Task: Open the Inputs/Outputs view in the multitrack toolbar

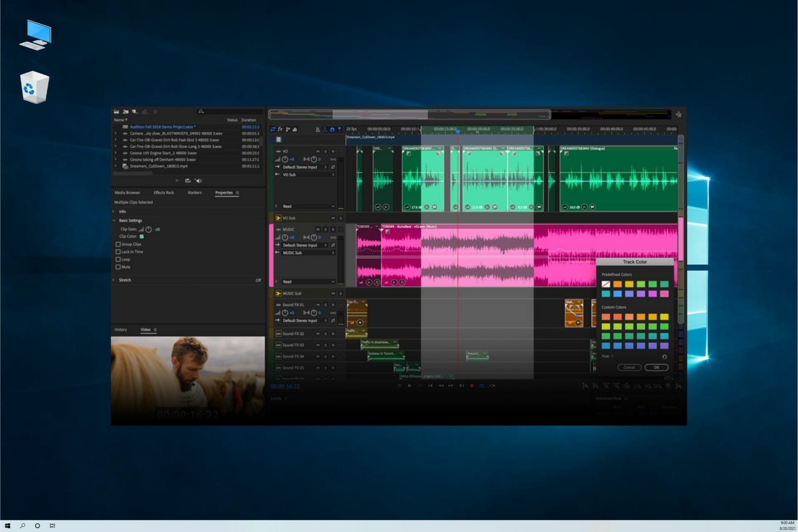Action: click(x=273, y=129)
